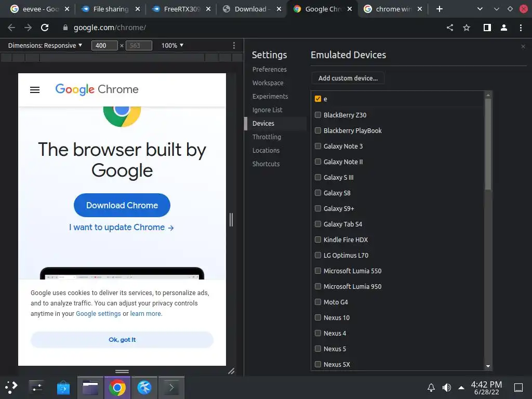This screenshot has height=399, width=532.
Task: Open Chrome's three-dot menu
Action: click(x=521, y=28)
